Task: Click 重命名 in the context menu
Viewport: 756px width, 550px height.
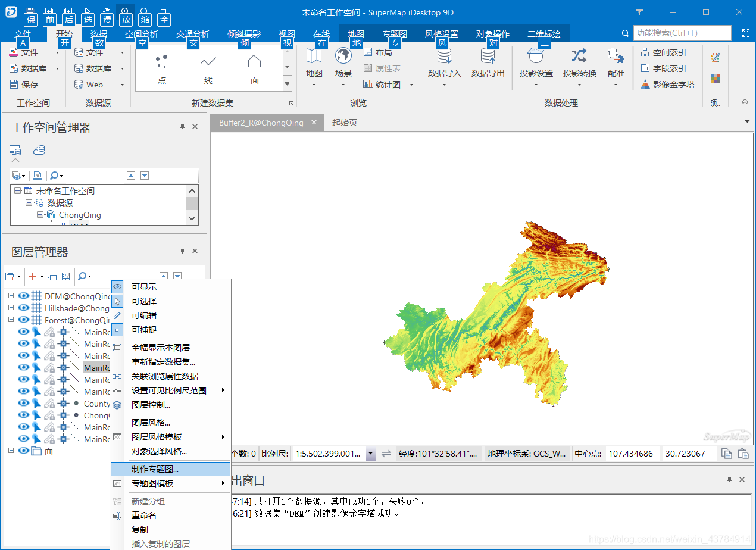Action: tap(170, 515)
